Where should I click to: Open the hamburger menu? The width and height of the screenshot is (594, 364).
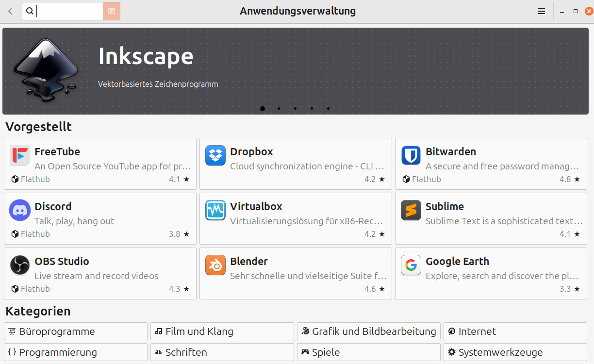(x=542, y=11)
